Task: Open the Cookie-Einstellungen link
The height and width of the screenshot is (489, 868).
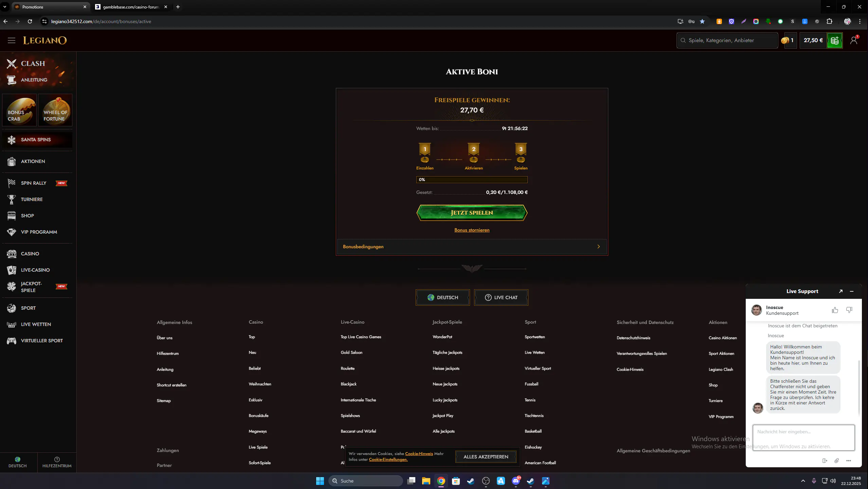Action: pos(388,460)
